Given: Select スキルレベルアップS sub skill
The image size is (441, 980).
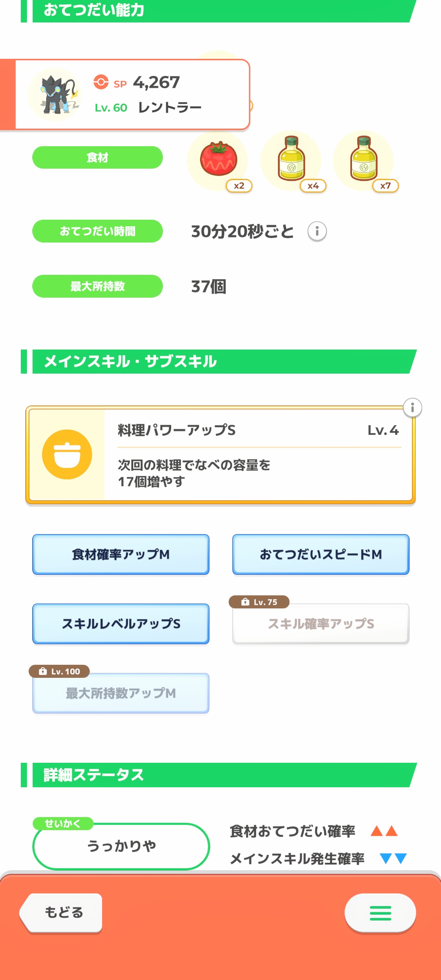Looking at the screenshot, I should (121, 624).
